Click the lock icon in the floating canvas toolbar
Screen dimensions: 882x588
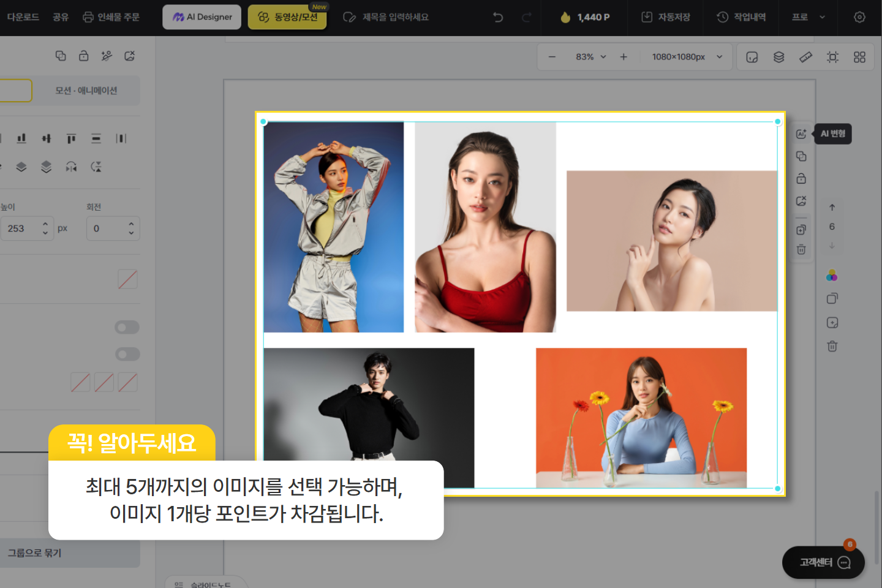coord(801,179)
